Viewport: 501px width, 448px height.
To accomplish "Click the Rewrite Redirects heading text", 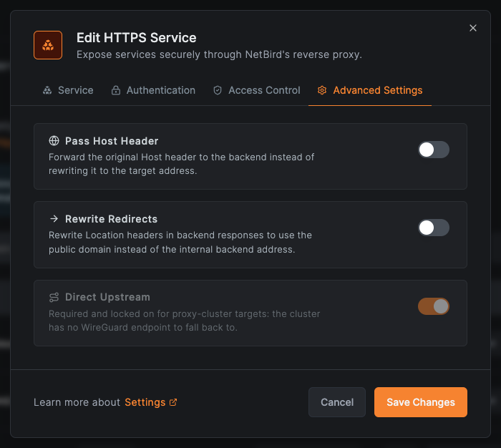I will click(111, 219).
